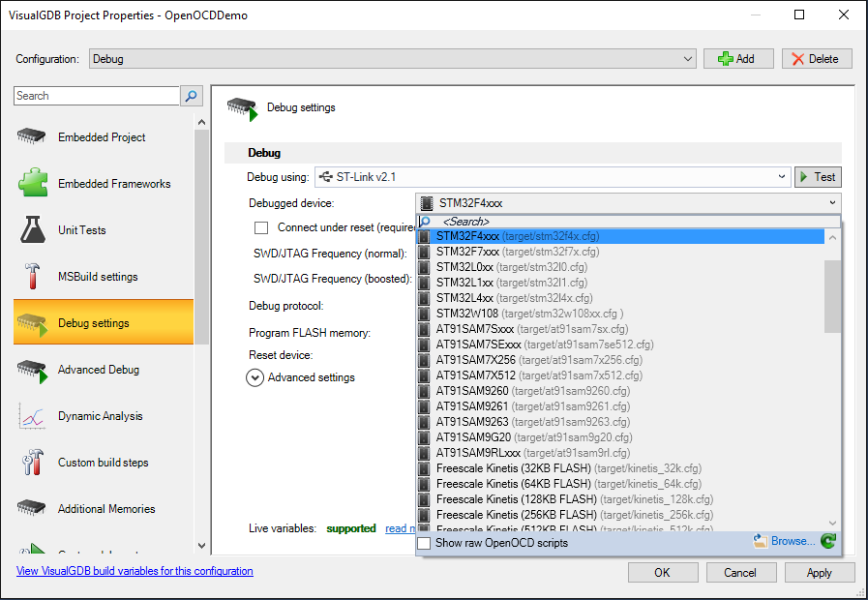Open the Embedded Project chip icon

click(x=32, y=136)
